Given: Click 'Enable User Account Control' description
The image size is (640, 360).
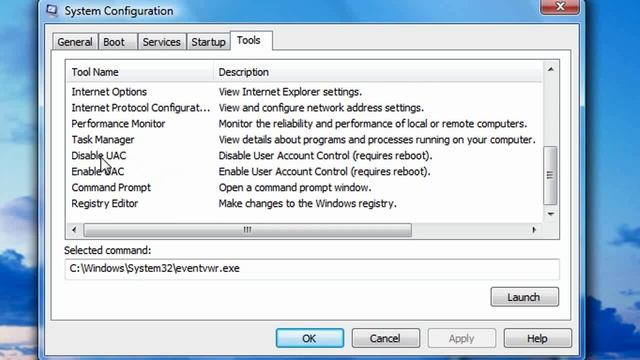Looking at the screenshot, I should [324, 171].
